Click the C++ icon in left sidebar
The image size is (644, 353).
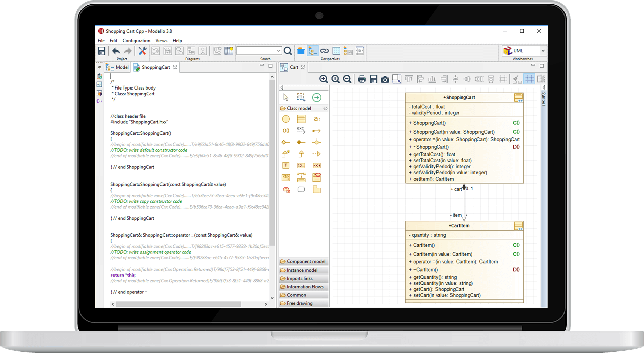pyautogui.click(x=99, y=101)
